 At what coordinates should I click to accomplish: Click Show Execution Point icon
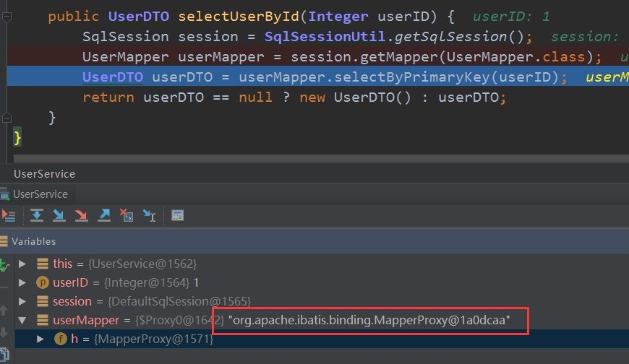coord(9,216)
